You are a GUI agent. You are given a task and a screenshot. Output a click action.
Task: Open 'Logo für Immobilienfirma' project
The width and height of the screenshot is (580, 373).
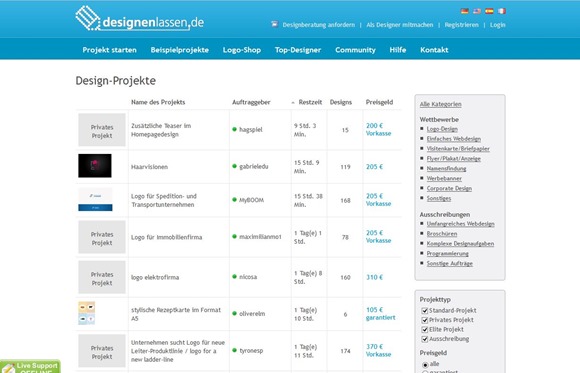pos(166,237)
